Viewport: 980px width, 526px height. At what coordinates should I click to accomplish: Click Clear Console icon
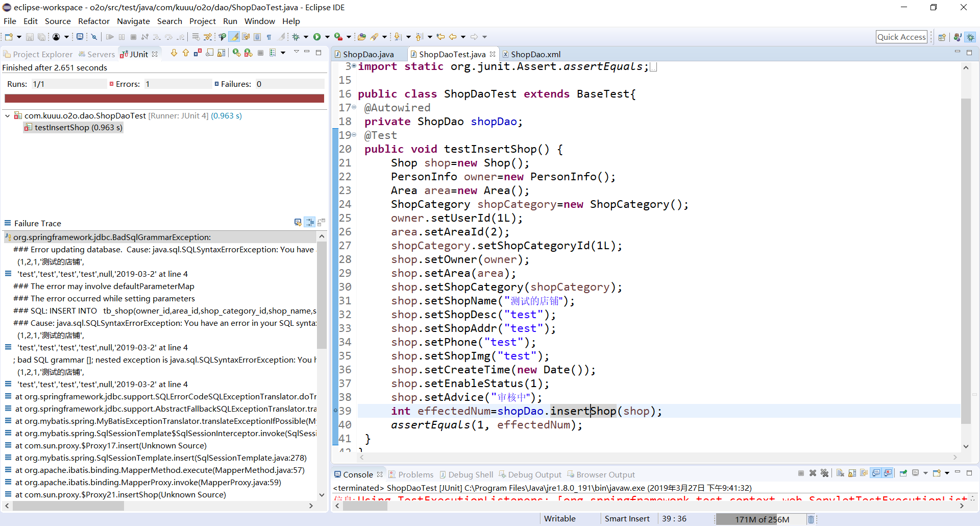coord(840,473)
